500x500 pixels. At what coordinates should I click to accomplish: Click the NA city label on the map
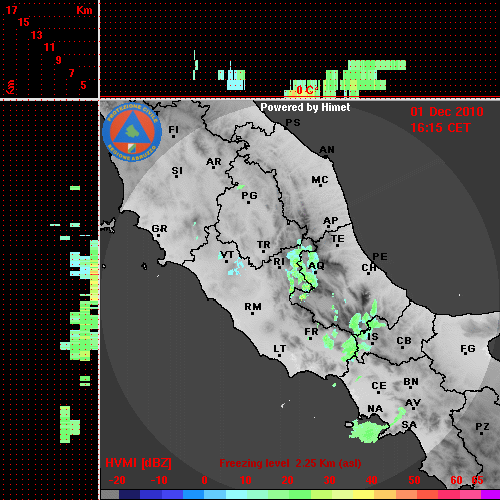tap(375, 409)
